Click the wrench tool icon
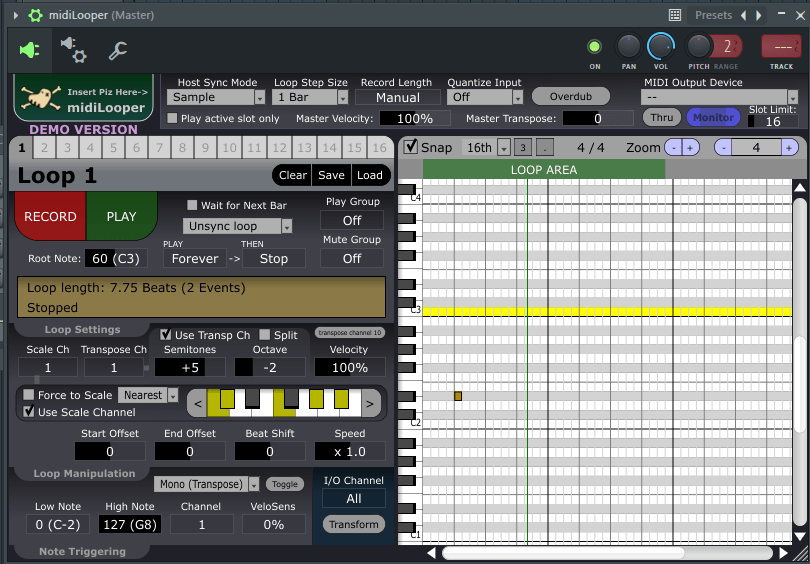This screenshot has width=810, height=564. click(x=118, y=50)
